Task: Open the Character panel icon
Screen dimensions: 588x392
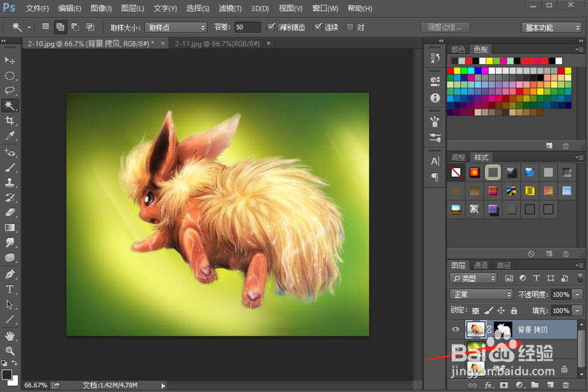Action: tap(435, 161)
